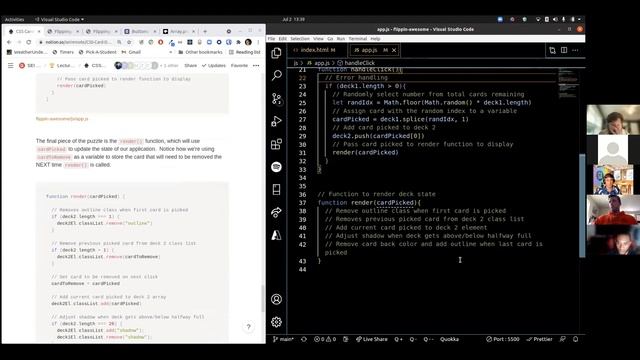Screen dimensions: 640x360
Task: Click the code minimap in VS Code editor
Action: tap(568, 83)
